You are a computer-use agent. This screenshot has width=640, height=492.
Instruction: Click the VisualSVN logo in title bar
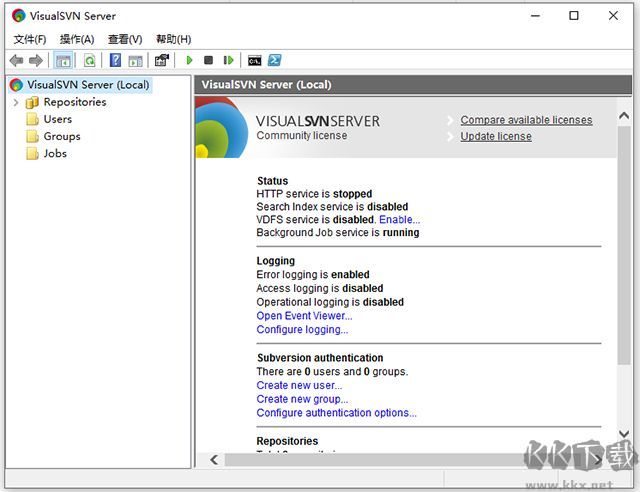click(19, 16)
